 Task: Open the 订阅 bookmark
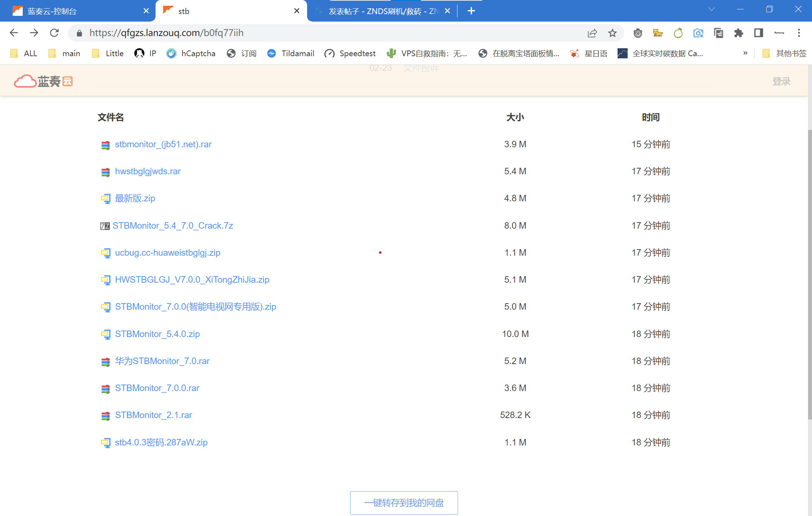pos(242,53)
